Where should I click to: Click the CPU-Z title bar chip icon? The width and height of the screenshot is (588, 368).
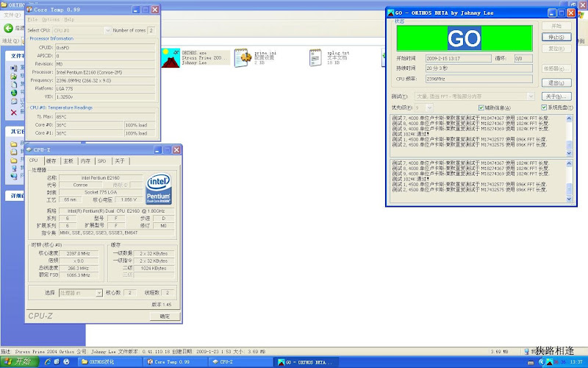point(29,150)
